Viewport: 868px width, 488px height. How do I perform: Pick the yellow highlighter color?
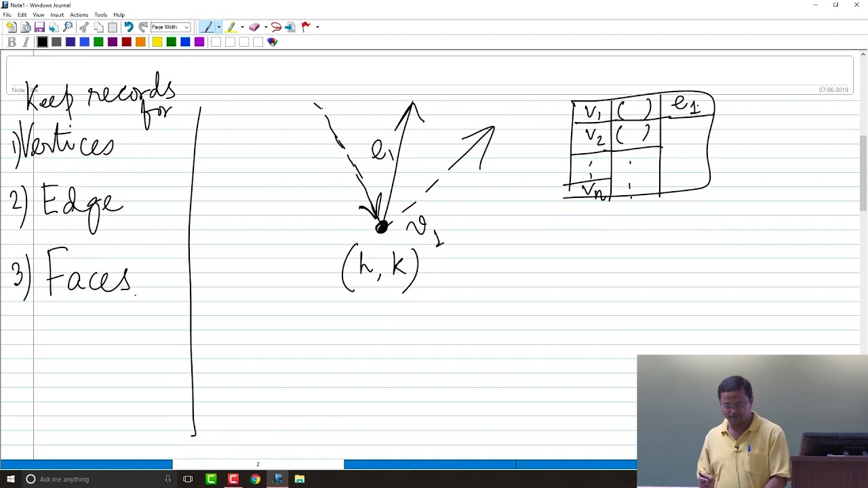click(157, 42)
